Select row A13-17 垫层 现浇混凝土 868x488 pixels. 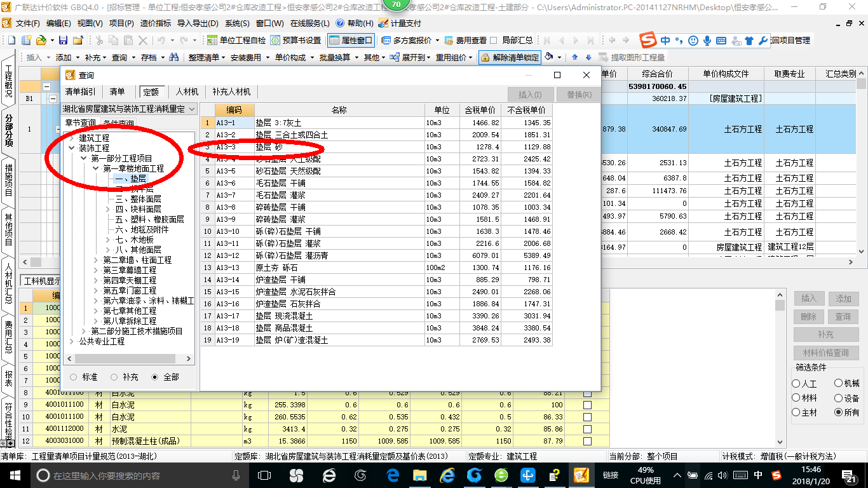[x=377, y=316]
